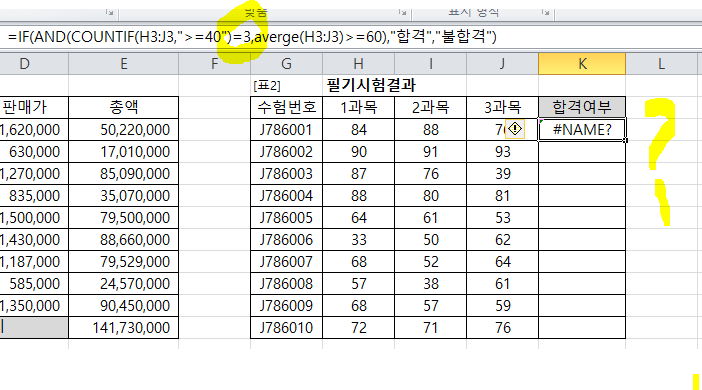The image size is (702, 390).
Task: Click the 2과목 header cell
Action: [430, 107]
